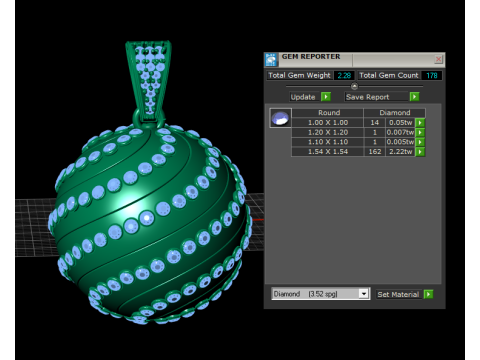Click green arrow beside Set Material
Viewport: 480px width, 360px height.
428,294
